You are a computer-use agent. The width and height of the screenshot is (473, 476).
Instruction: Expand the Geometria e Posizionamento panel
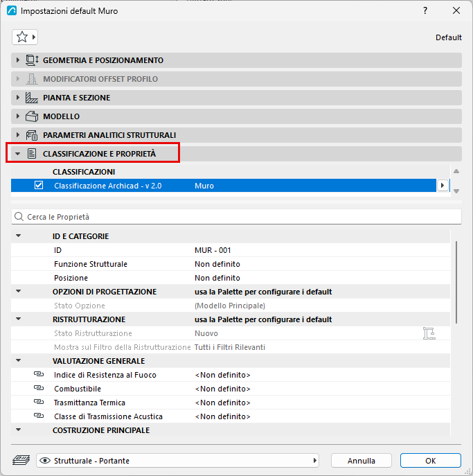[18, 60]
